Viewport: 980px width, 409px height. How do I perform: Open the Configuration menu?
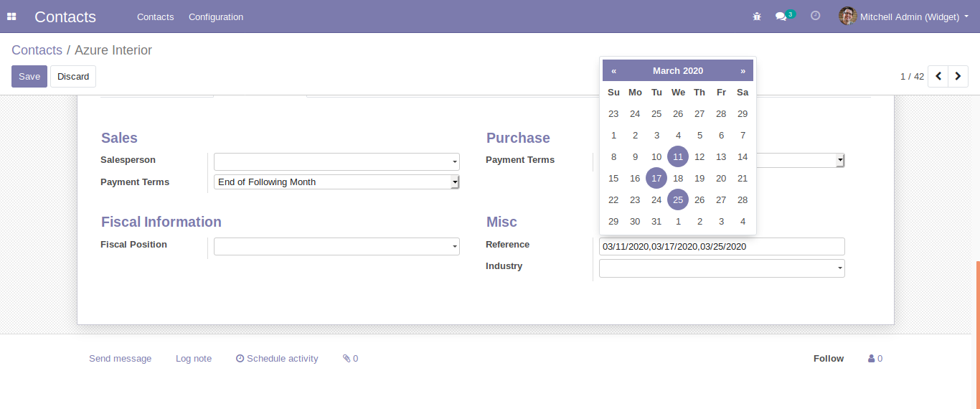pos(216,17)
